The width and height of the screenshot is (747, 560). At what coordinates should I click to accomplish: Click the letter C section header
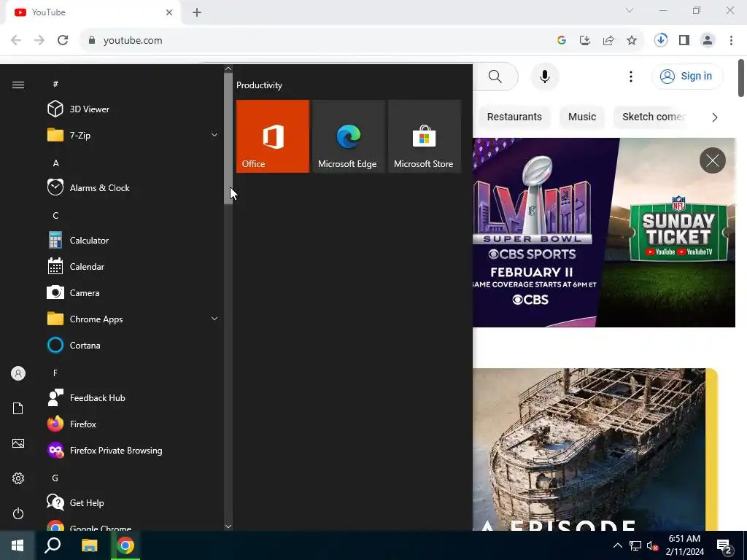[55, 216]
